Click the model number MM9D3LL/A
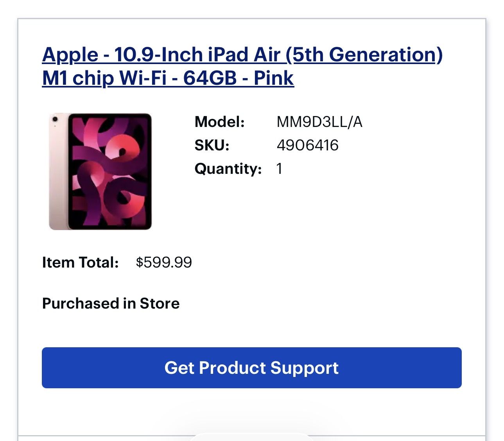Image resolution: width=504 pixels, height=441 pixels. coord(319,122)
